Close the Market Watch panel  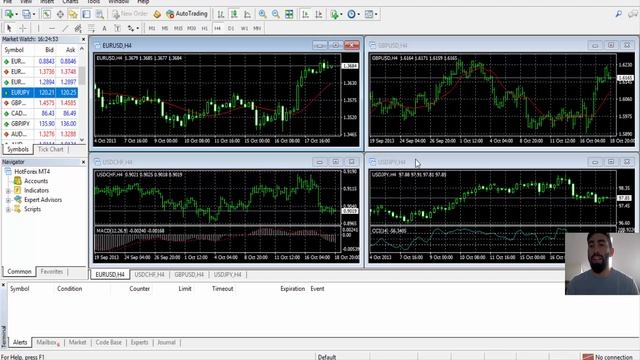click(x=83, y=40)
